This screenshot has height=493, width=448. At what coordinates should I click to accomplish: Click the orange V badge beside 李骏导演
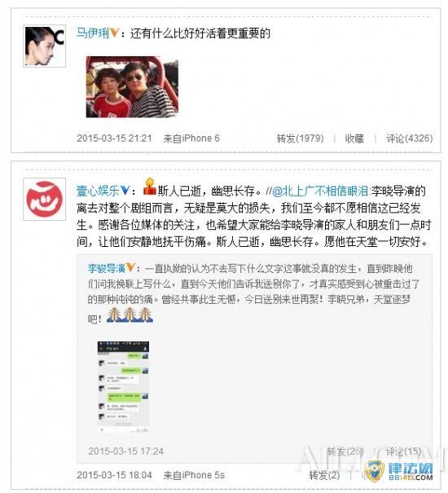[130, 268]
